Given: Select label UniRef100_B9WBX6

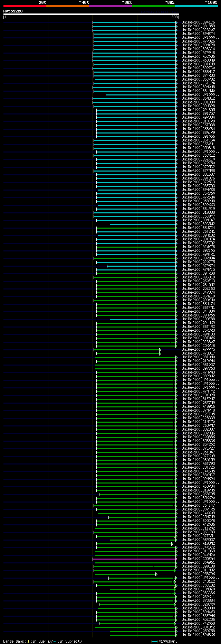Looking at the screenshot, I should (198, 635).
